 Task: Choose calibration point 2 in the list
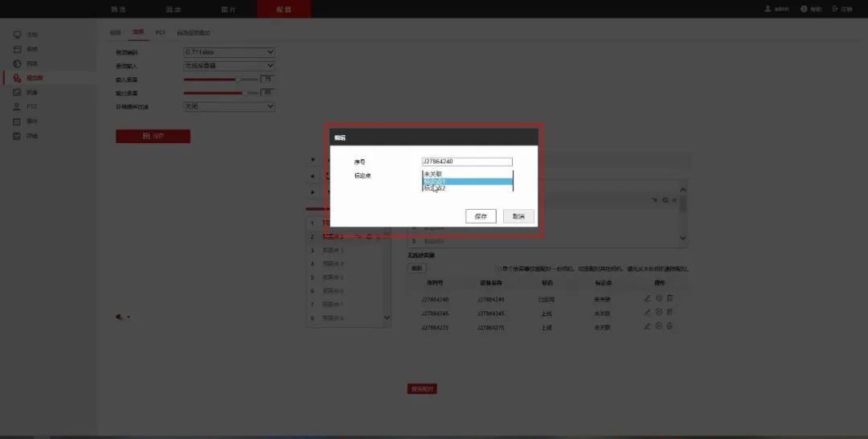466,189
